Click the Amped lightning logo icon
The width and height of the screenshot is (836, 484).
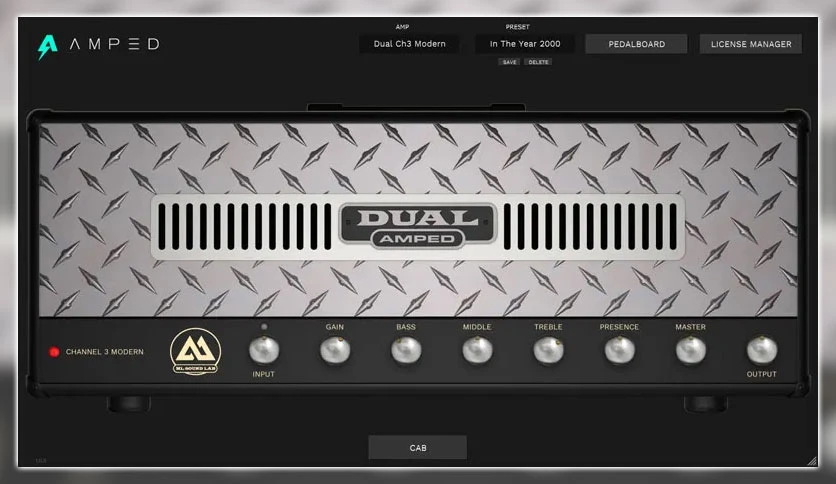[x=47, y=46]
